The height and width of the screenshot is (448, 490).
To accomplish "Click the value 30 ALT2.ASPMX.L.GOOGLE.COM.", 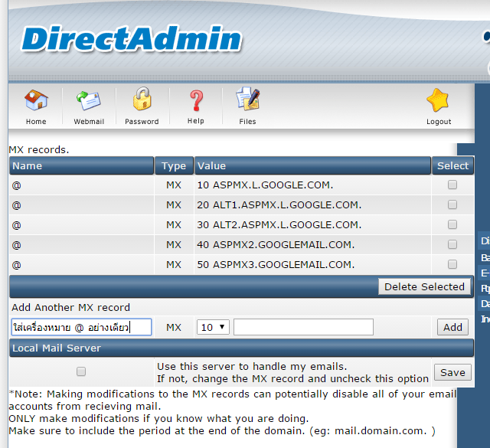I will click(x=279, y=225).
